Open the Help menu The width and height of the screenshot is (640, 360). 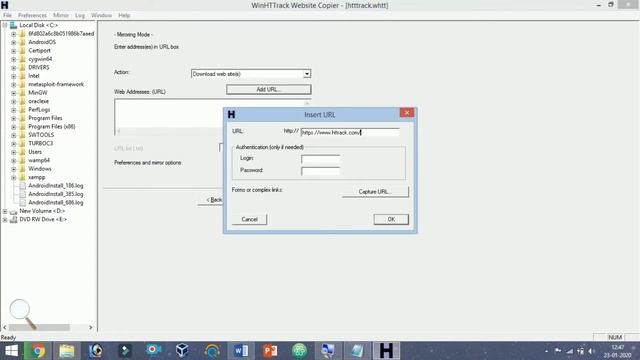124,15
